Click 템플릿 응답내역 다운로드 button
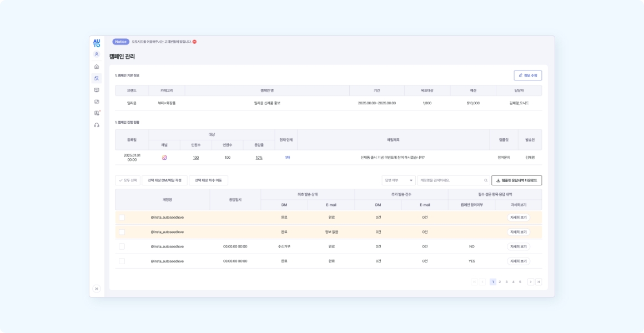This screenshot has width=644, height=333. pos(516,180)
